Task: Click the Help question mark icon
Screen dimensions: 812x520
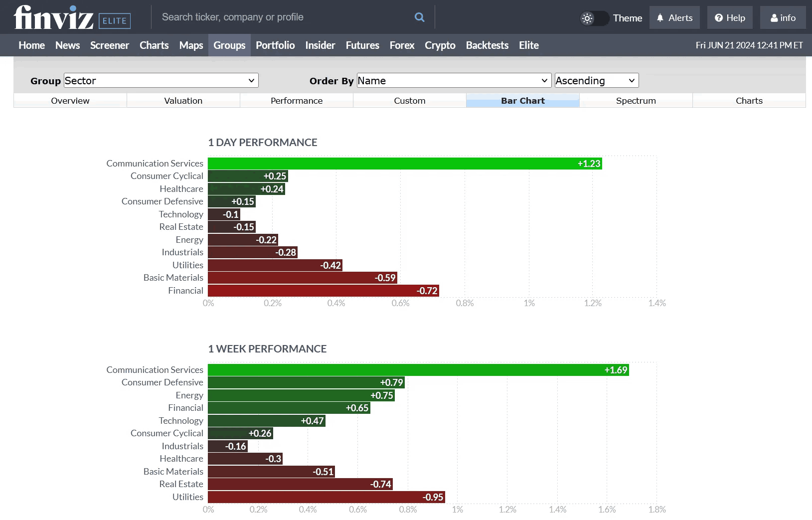Action: (x=718, y=17)
